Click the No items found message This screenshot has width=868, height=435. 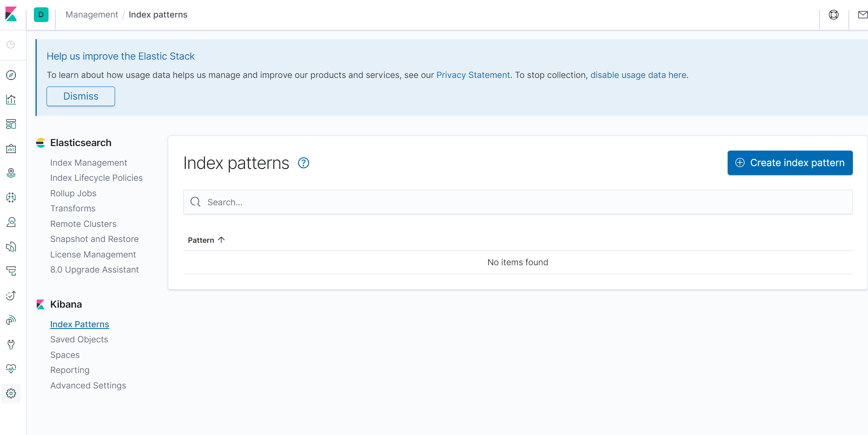point(518,262)
